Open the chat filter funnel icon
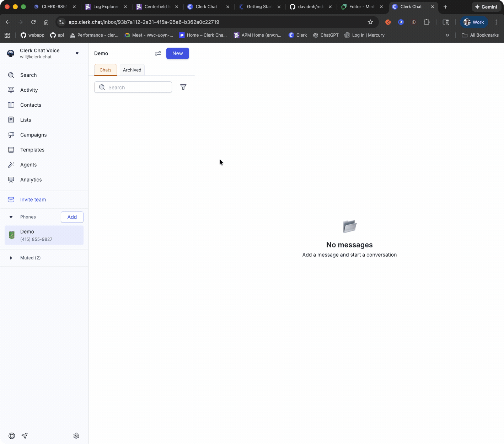The width and height of the screenshot is (504, 444). click(183, 87)
